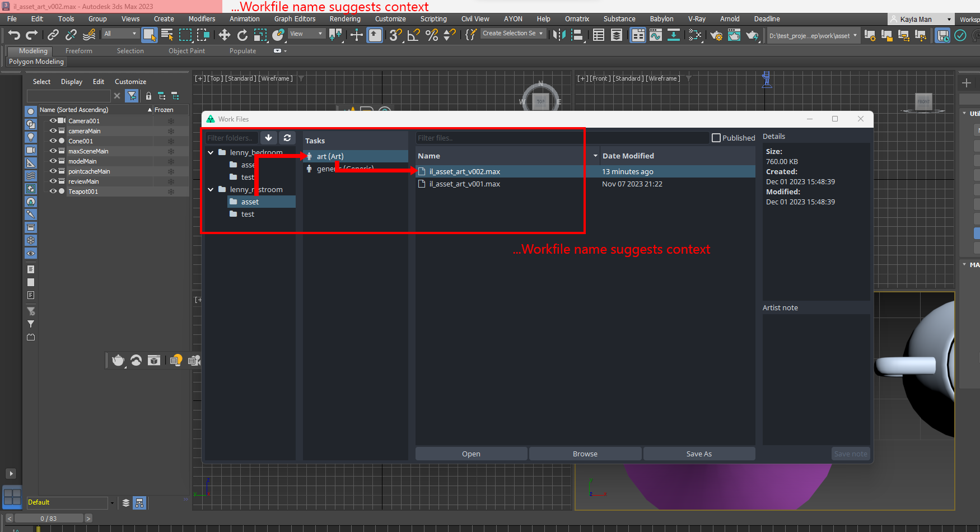Select the art (Art) task
Image resolution: width=980 pixels, height=532 pixels.
click(355, 156)
